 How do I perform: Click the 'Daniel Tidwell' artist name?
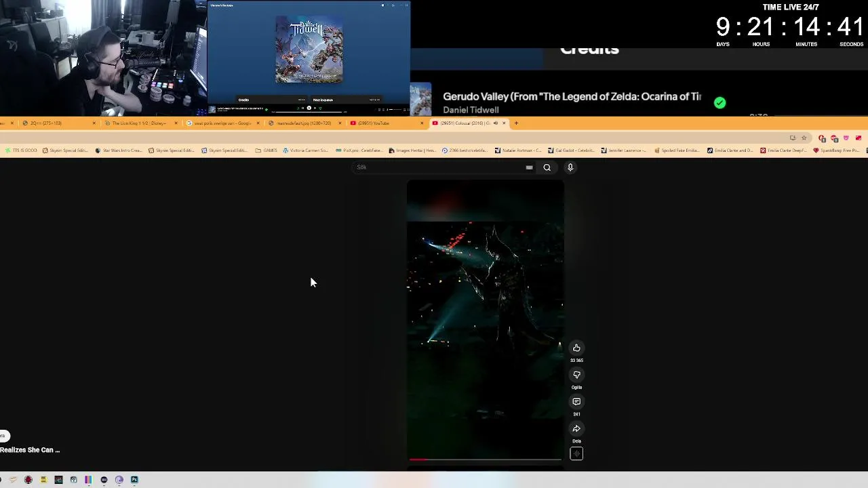(471, 110)
